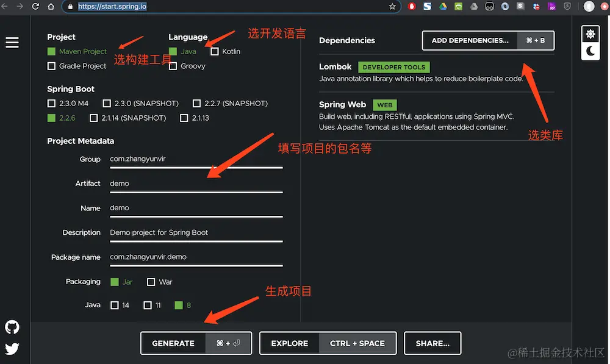Click the DEVELOPER TOOLS tag
610x364 pixels.
tap(393, 67)
